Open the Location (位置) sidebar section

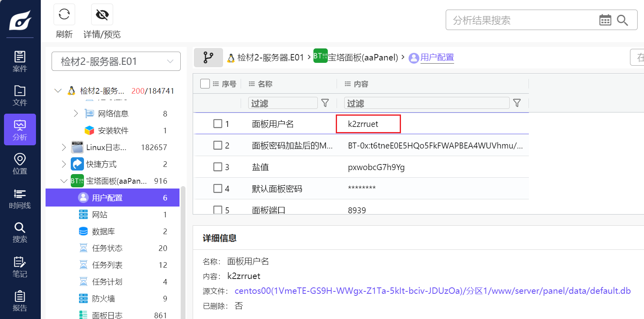tap(20, 164)
